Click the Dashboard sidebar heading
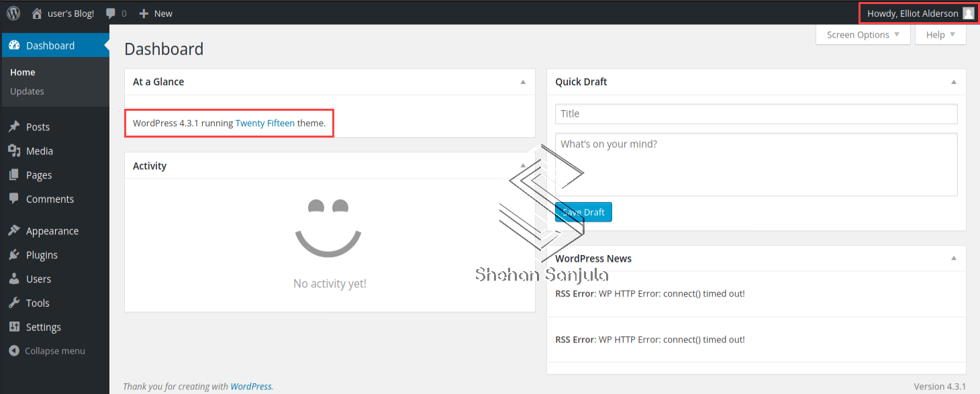Viewport: 980px width, 394px height. (x=54, y=46)
